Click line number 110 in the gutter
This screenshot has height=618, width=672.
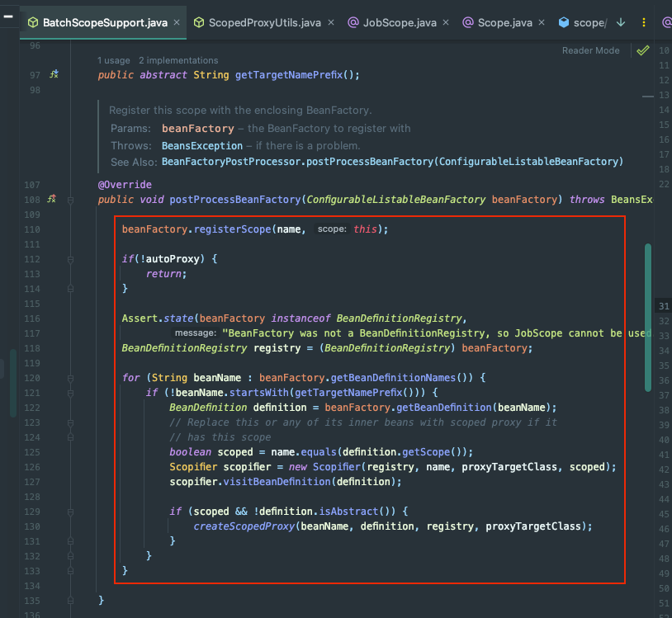point(32,229)
